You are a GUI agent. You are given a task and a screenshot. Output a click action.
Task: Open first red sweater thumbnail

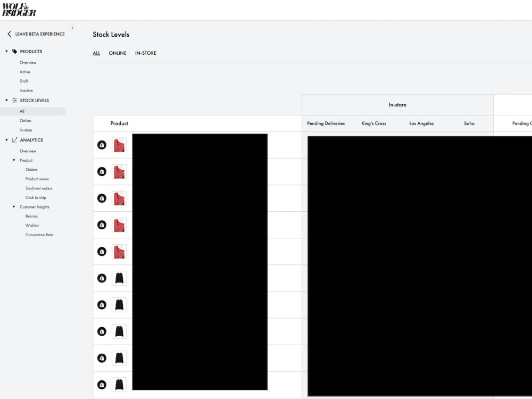(119, 145)
